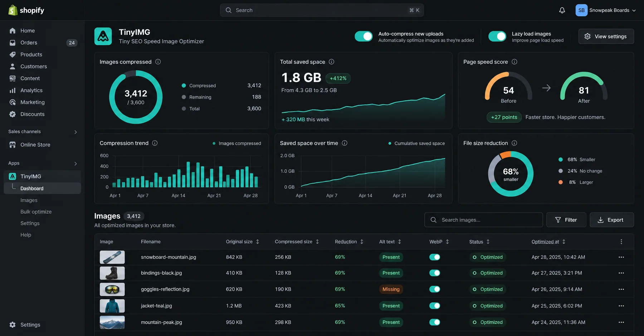644x336 pixels.
Task: Show info for Page speed score
Action: pos(514,62)
